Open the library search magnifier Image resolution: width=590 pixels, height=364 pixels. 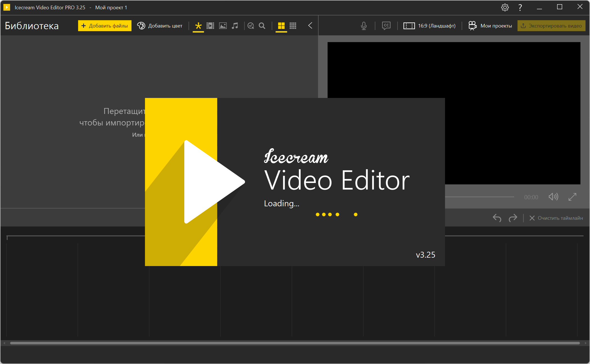click(x=262, y=26)
